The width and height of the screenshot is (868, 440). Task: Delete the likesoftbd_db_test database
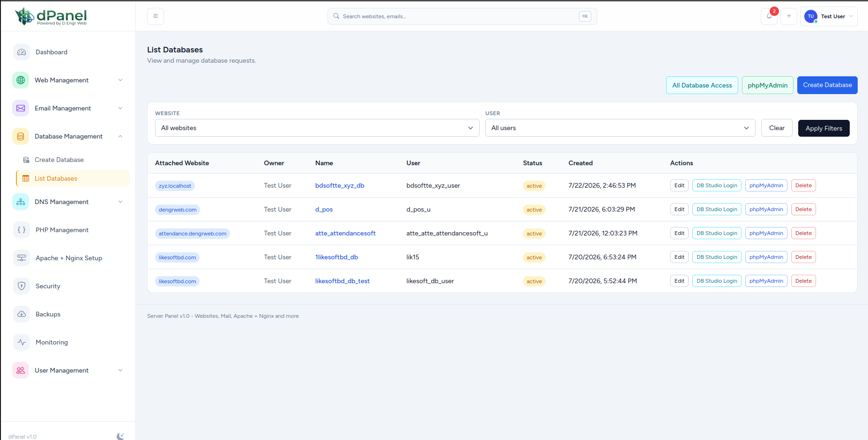(x=803, y=281)
